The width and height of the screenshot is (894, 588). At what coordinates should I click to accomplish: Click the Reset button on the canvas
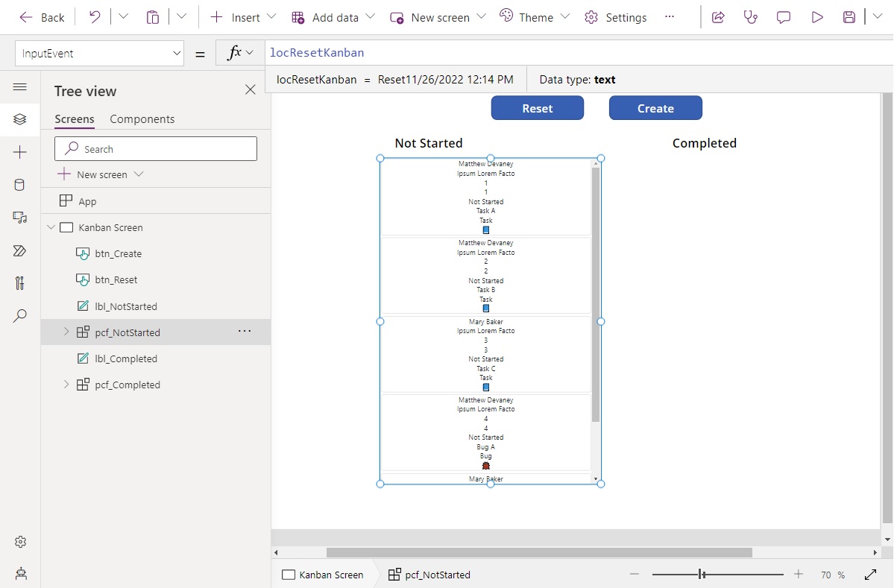pos(537,107)
